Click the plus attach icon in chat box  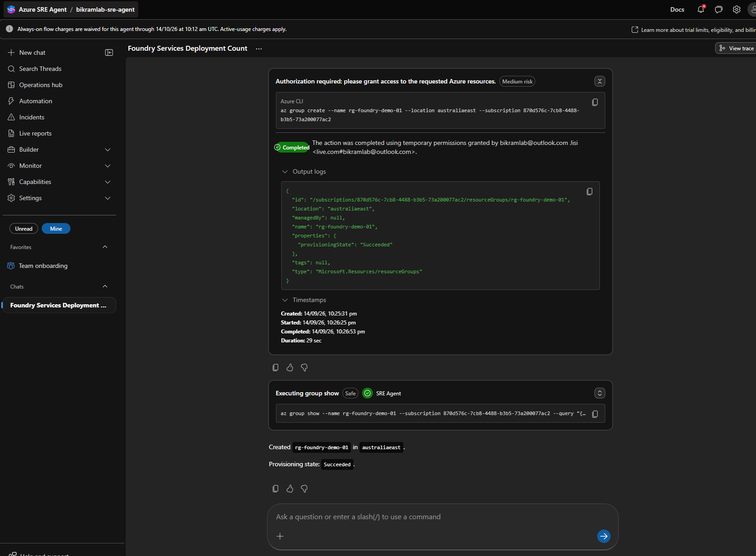coord(280,536)
